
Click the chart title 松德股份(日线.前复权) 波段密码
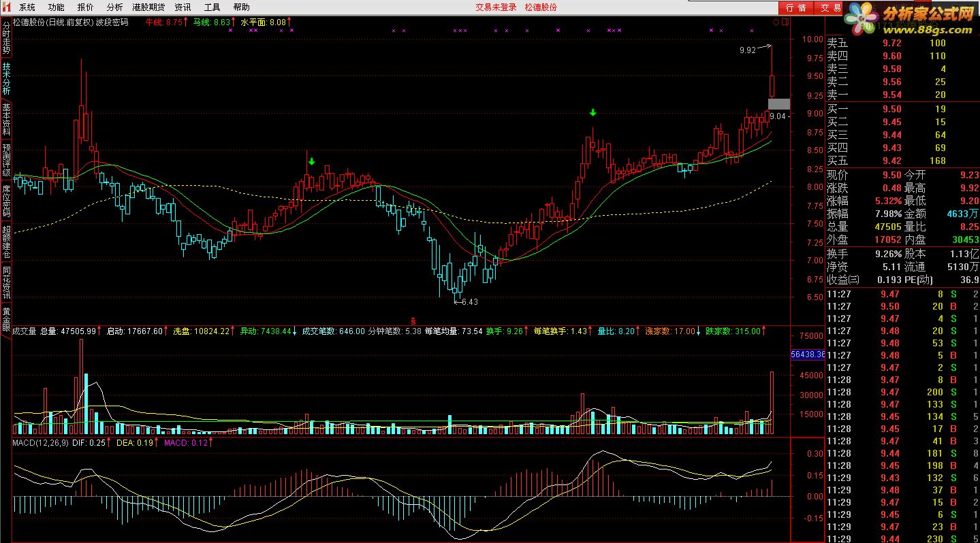click(x=70, y=22)
